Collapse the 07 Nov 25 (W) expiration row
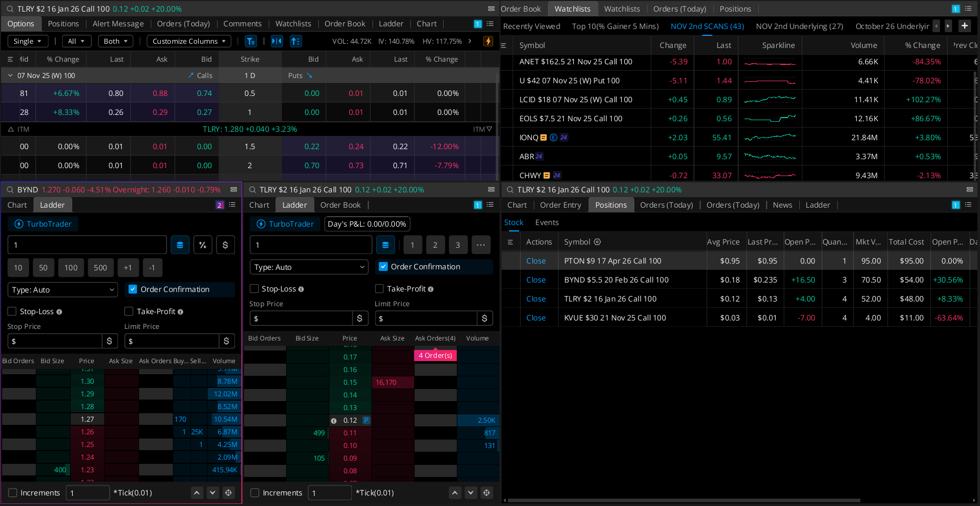 10,75
